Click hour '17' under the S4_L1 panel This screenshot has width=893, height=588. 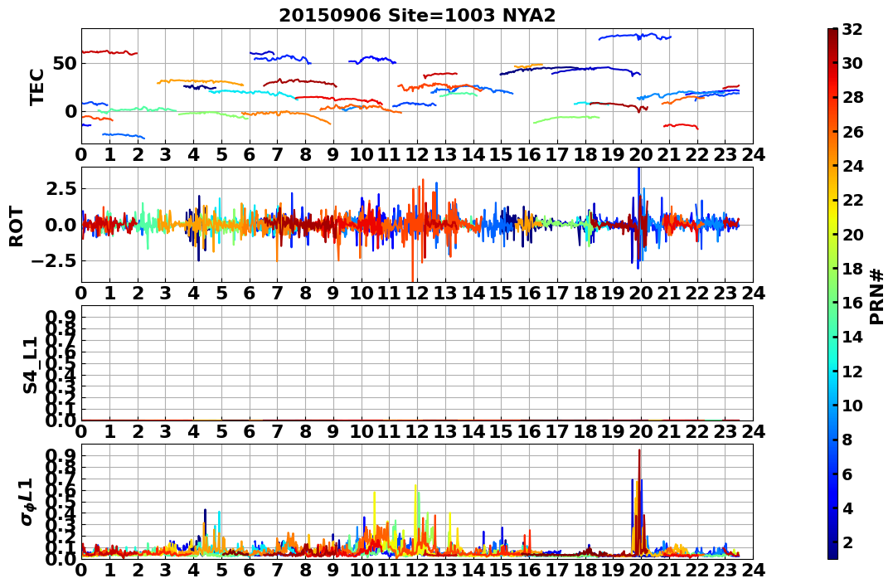coord(557,432)
